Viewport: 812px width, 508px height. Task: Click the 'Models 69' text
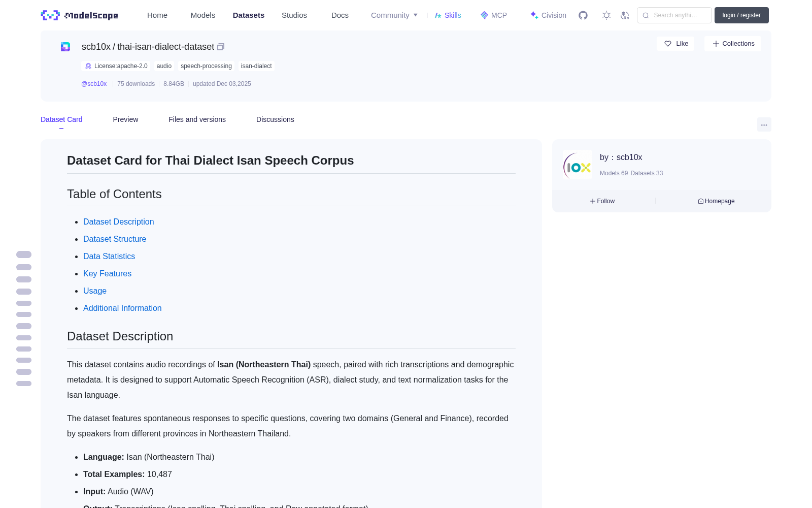coord(614,173)
